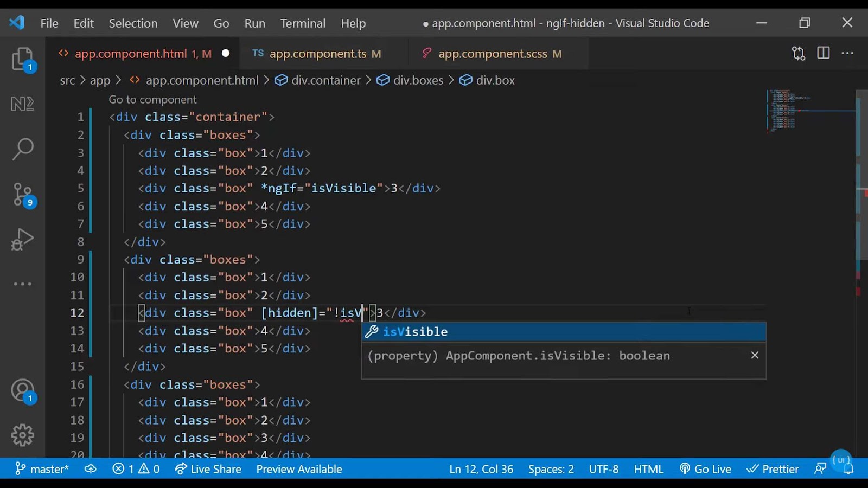Select isVisible autocomplete suggestion
This screenshot has height=488, width=868.
coord(564,331)
